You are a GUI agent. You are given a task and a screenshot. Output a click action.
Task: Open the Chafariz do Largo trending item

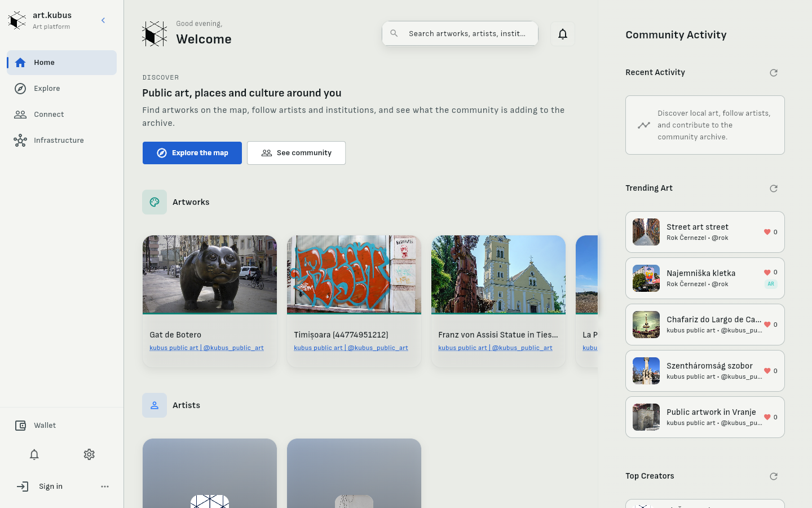tap(705, 325)
